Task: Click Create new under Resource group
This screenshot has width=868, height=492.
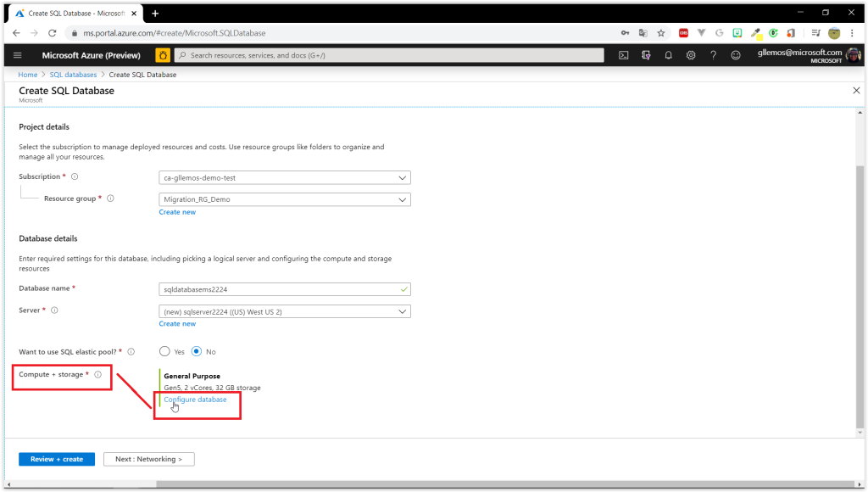Action: pyautogui.click(x=177, y=212)
